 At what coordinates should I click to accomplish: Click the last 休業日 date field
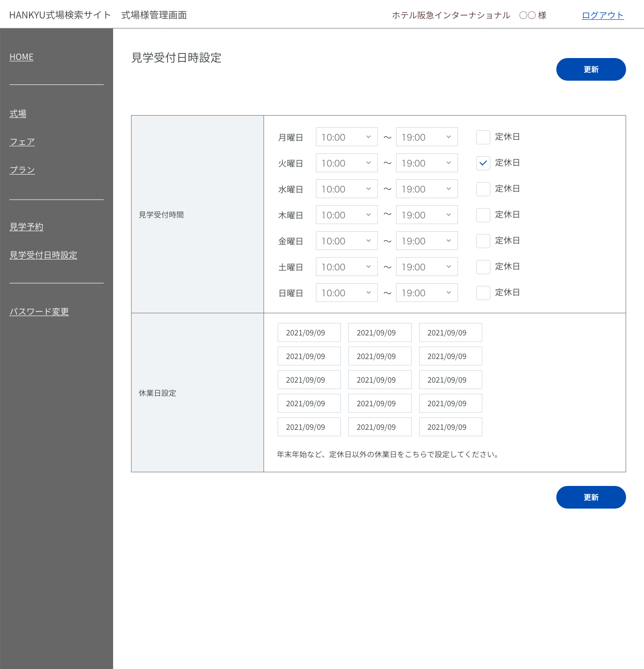point(450,427)
